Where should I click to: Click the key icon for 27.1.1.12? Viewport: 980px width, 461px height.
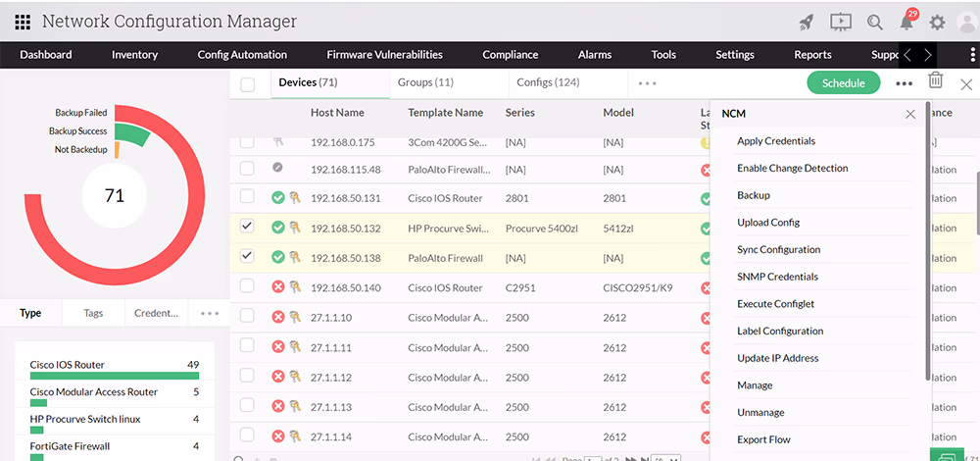click(x=295, y=377)
